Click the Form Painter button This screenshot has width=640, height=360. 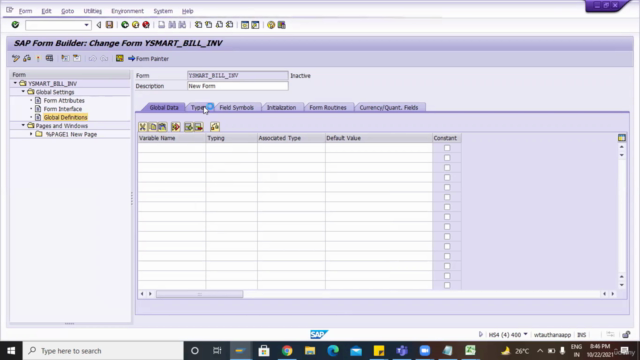pyautogui.click(x=149, y=59)
